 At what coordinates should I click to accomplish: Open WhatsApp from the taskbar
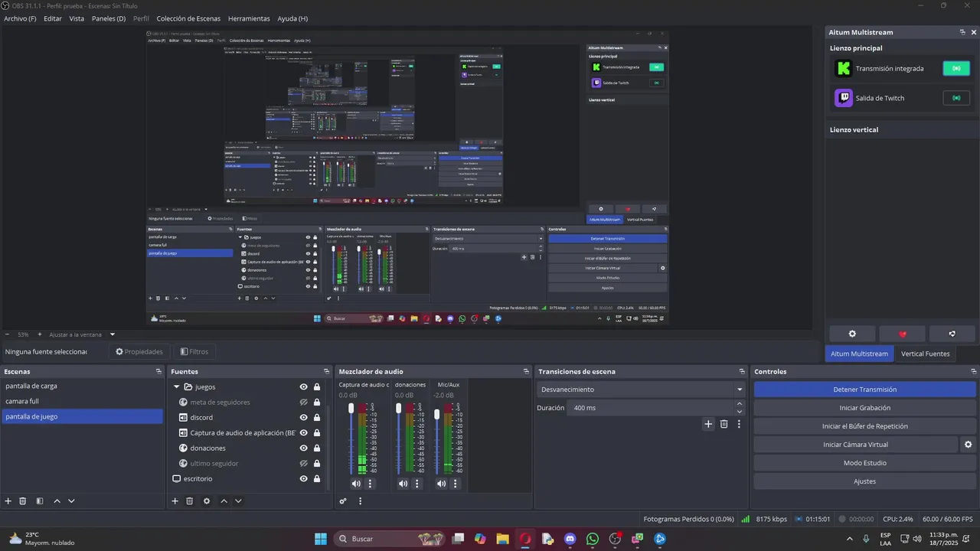point(592,539)
